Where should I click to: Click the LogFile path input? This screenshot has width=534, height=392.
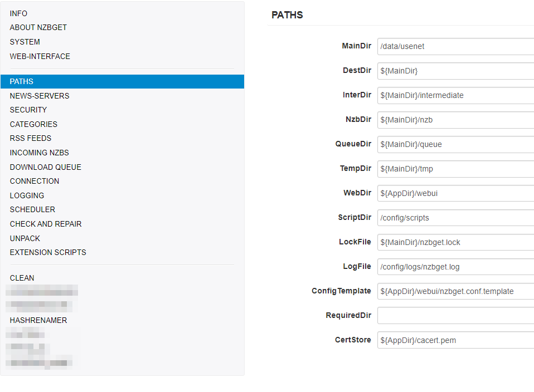click(455, 267)
